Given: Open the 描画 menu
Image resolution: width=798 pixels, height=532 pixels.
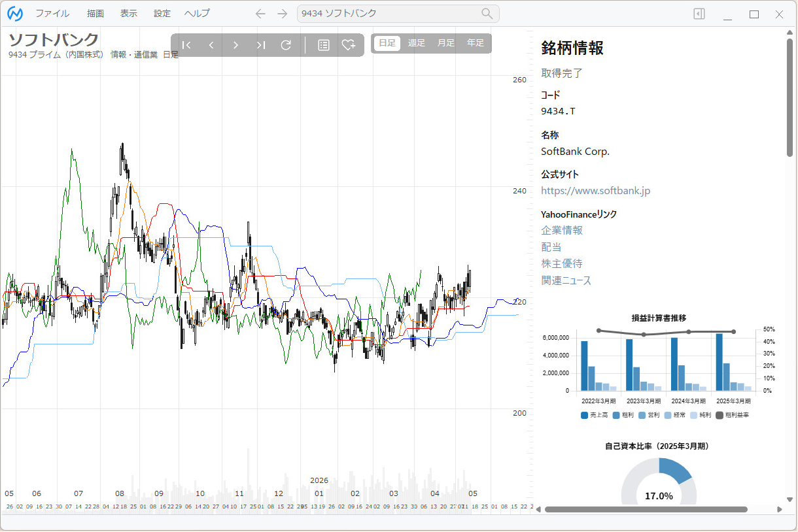Looking at the screenshot, I should pos(95,14).
